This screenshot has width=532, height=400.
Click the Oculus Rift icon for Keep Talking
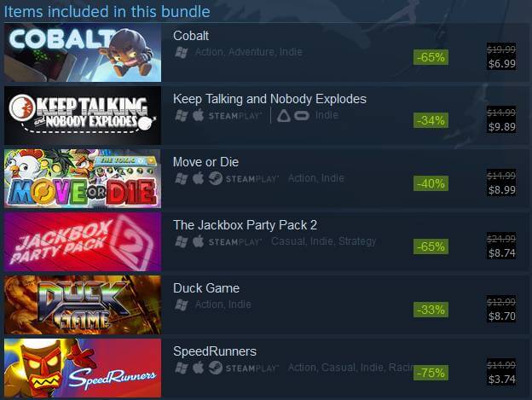point(302,116)
